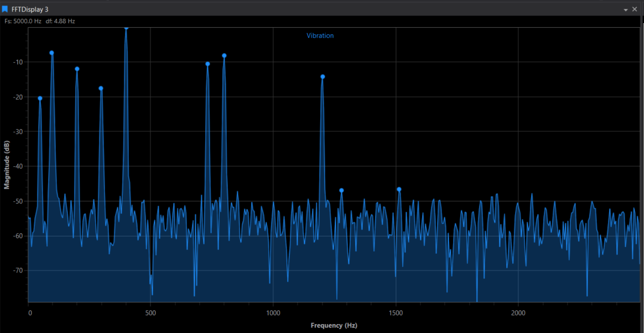
Task: Select the small peak marker near 1280 Hz
Action: click(x=341, y=191)
